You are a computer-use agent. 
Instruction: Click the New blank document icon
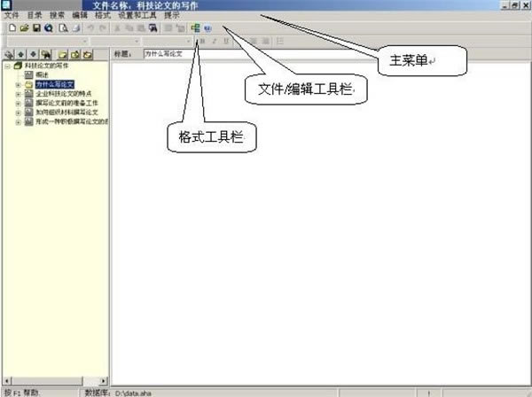[12, 27]
